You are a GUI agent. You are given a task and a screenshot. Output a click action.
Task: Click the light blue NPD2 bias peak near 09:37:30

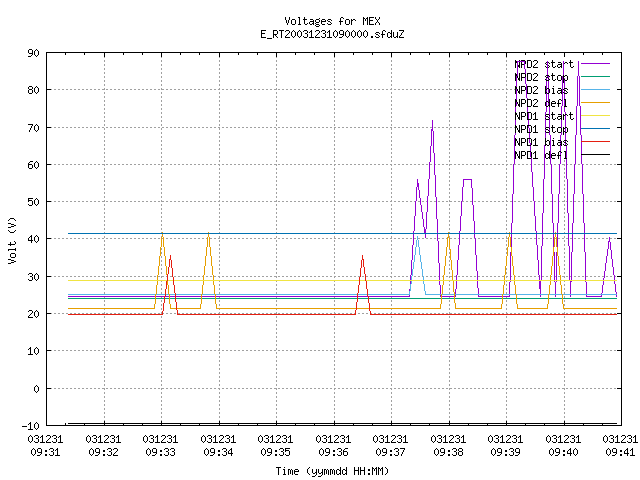[418, 237]
